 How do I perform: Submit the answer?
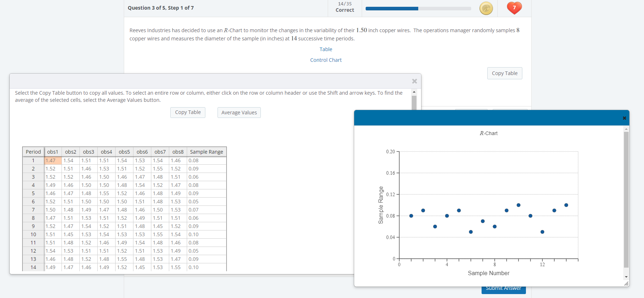(x=503, y=289)
